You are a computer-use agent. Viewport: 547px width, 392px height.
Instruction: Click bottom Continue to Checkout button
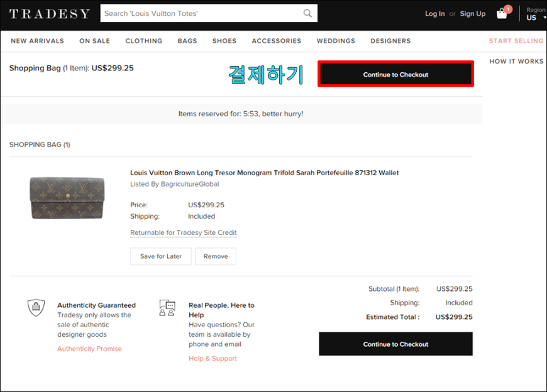point(395,344)
